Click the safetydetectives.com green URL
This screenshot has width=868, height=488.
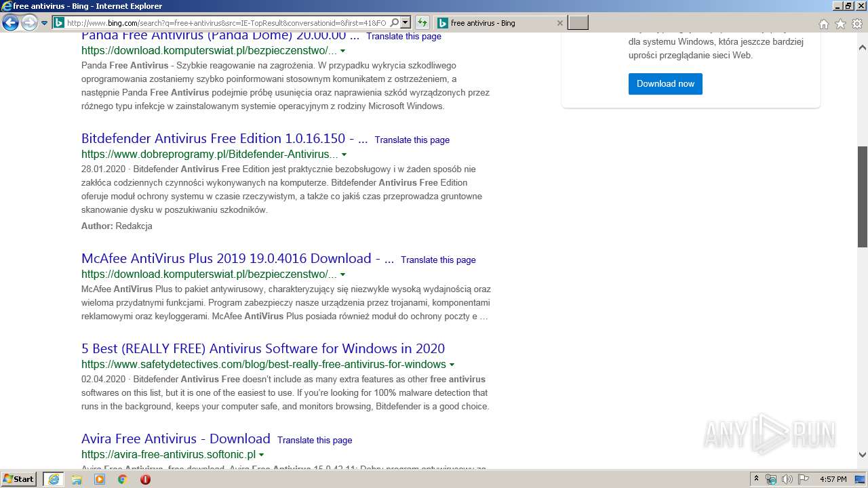[x=264, y=365]
